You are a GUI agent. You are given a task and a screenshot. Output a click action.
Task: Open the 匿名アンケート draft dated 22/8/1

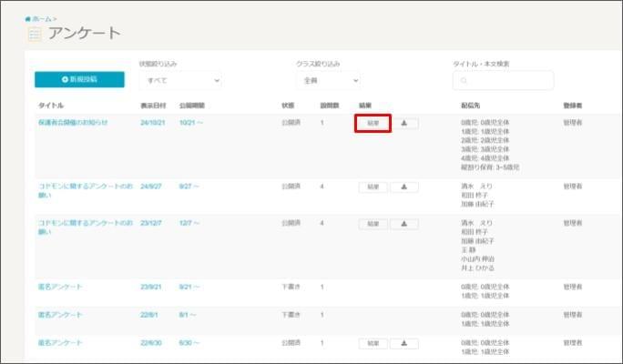coord(60,314)
